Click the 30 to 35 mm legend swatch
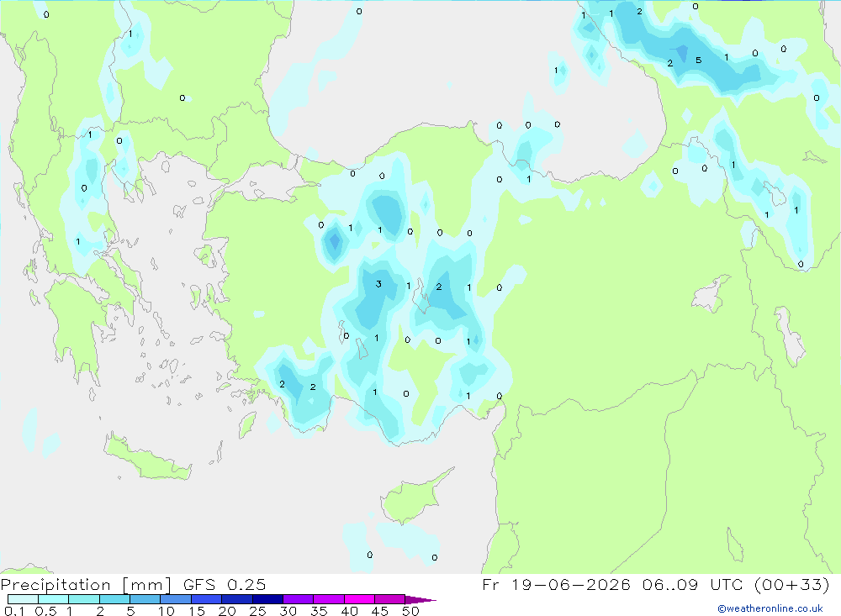Image resolution: width=841 pixels, height=616 pixels. click(299, 599)
